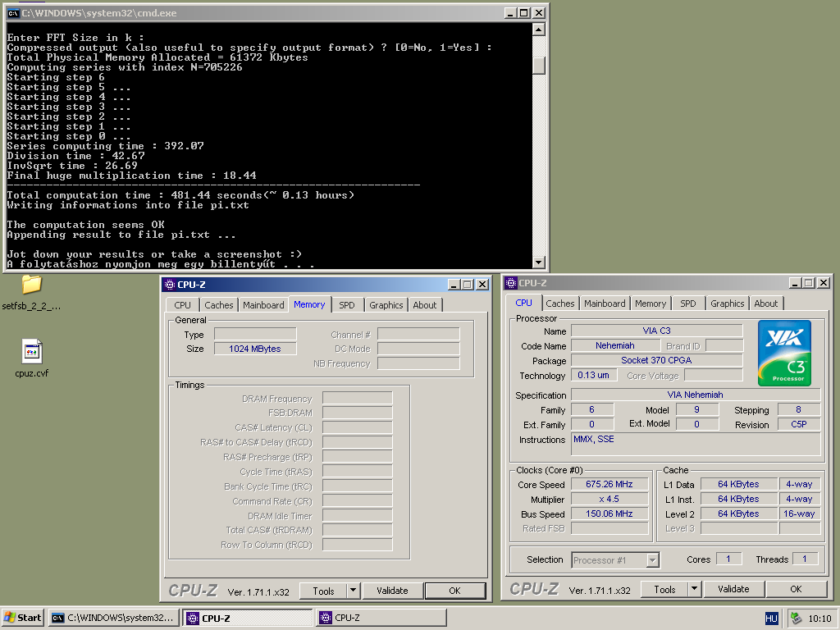Click the cmd.exe title bar icon
Screen dimensions: 840x630
[x=13, y=13]
